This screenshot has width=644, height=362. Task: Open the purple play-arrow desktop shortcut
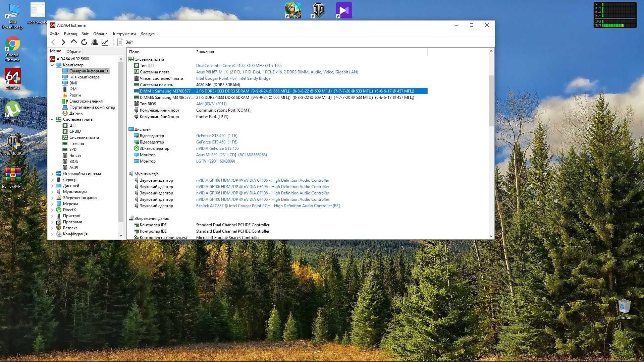344,10
